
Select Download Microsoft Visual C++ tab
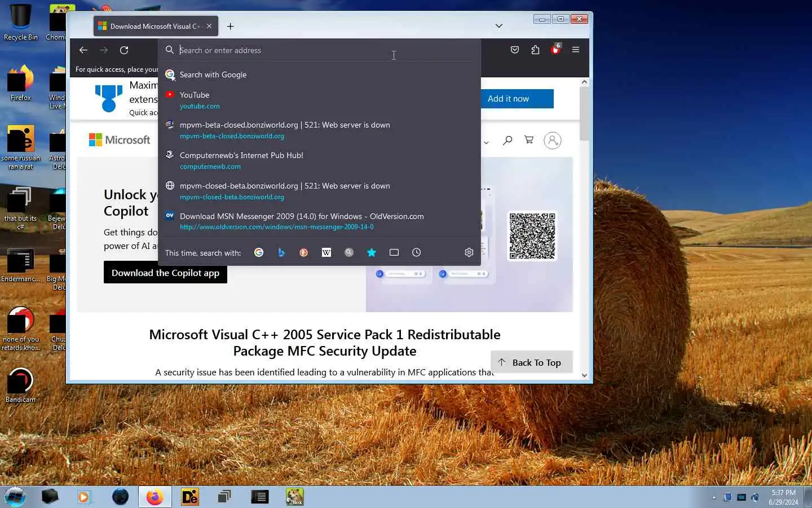[x=155, y=26]
